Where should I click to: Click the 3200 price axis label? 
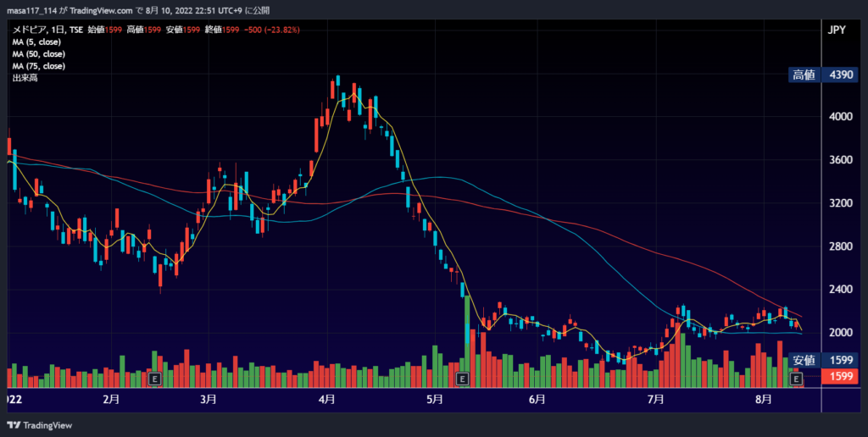(x=840, y=203)
